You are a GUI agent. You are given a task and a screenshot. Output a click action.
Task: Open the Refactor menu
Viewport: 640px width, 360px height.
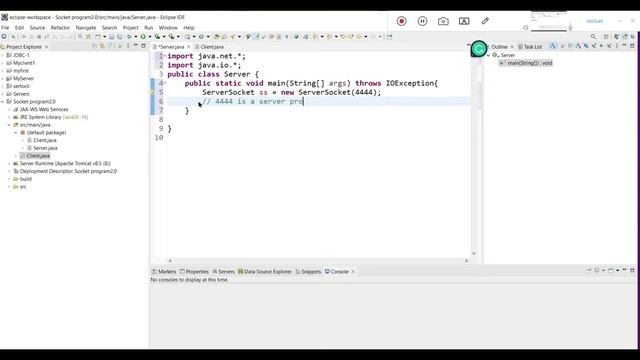coord(60,28)
